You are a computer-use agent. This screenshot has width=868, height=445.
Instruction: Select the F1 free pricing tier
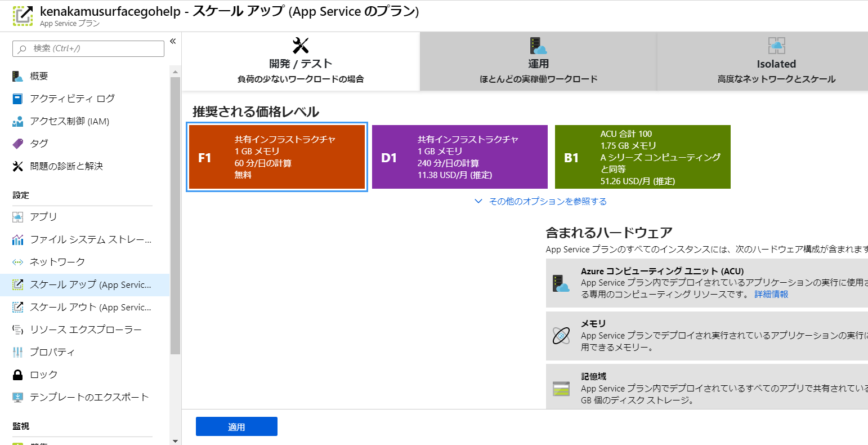click(277, 157)
